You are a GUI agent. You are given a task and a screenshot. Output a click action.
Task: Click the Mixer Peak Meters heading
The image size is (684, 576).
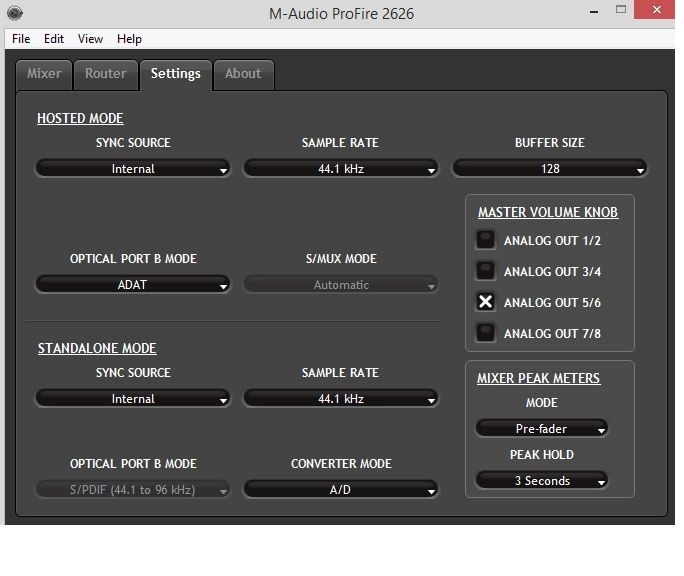coord(538,378)
